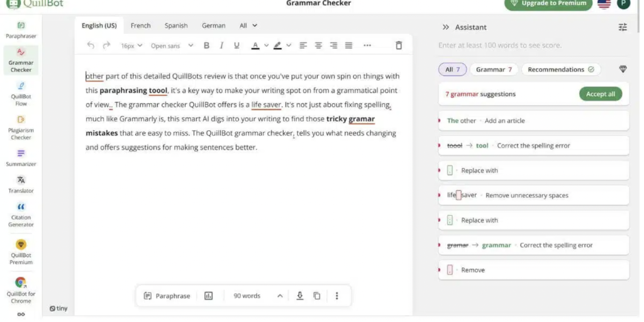Open the US flag language selector
The height and width of the screenshot is (322, 644).
604,3
